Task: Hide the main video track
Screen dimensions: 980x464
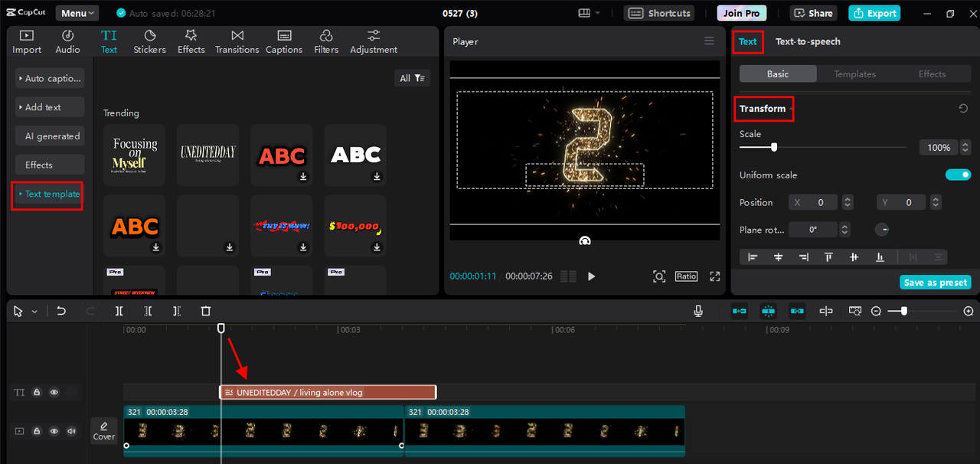Action: (x=54, y=431)
